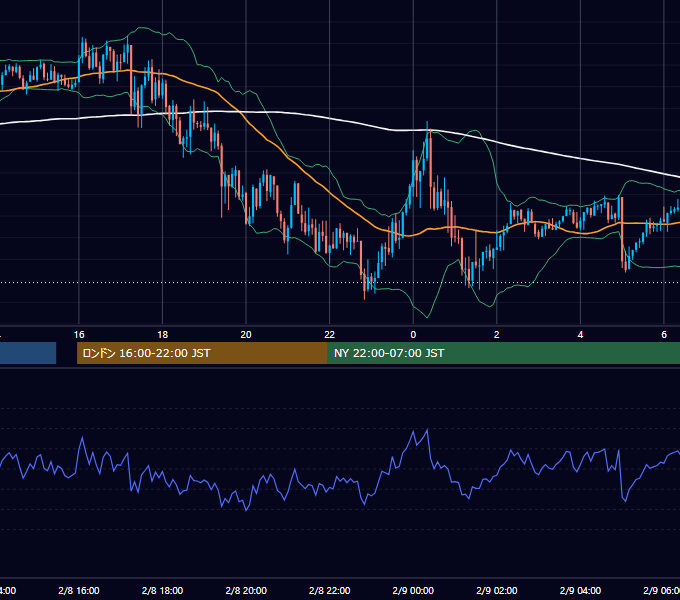This screenshot has width=680, height=600.
Task: Click the 2/9 02:00 label on the oscillator axis
Action: click(497, 590)
